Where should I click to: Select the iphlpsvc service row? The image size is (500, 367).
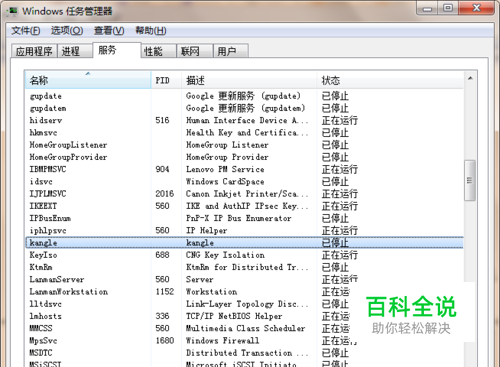click(x=244, y=230)
